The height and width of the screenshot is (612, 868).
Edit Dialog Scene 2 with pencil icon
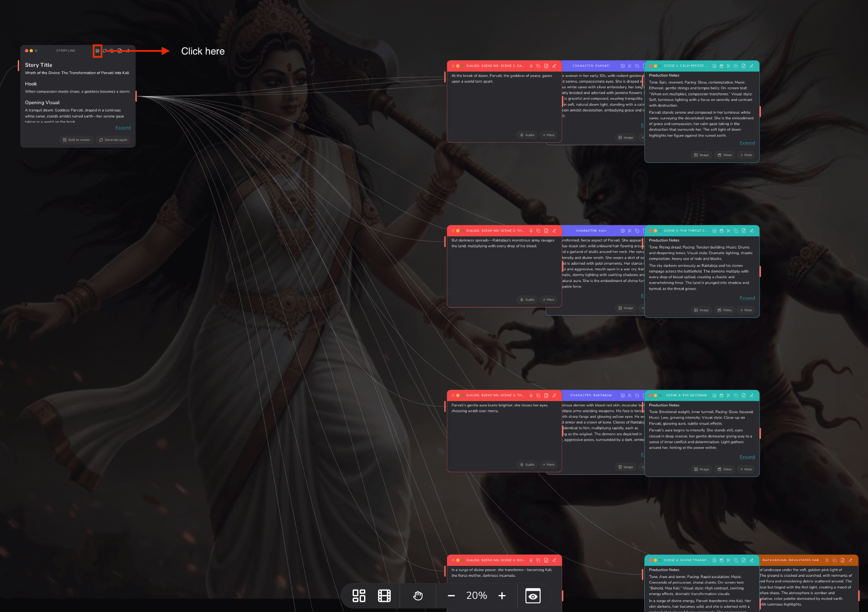[554, 231]
